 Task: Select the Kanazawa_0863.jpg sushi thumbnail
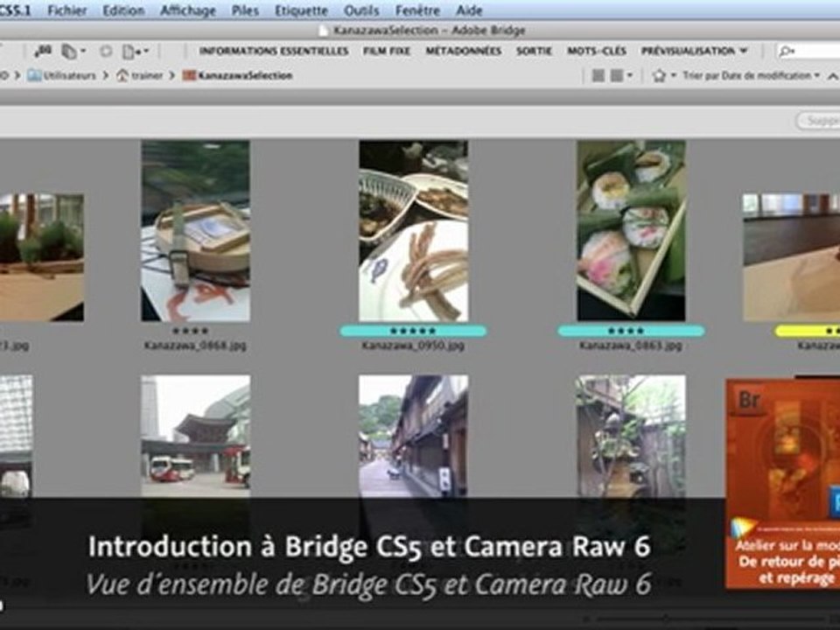pyautogui.click(x=631, y=231)
